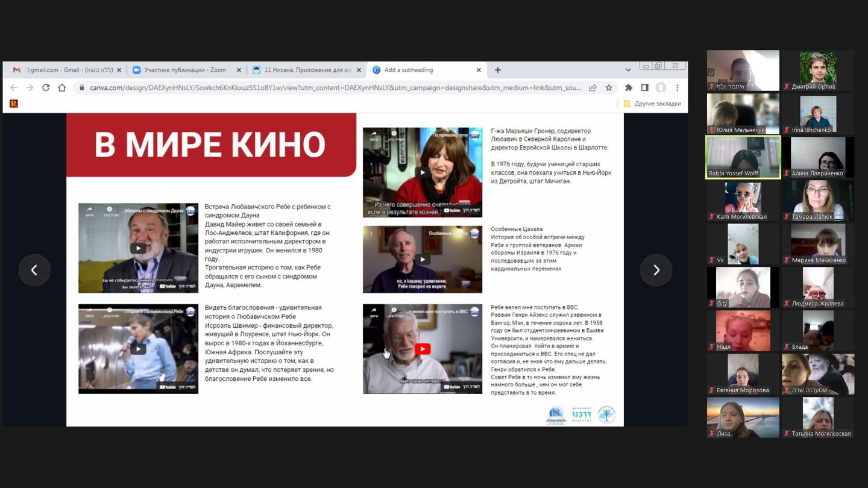The image size is (868, 488).
Task: Switch to the Zoom Участник публикации tab
Action: tap(184, 70)
